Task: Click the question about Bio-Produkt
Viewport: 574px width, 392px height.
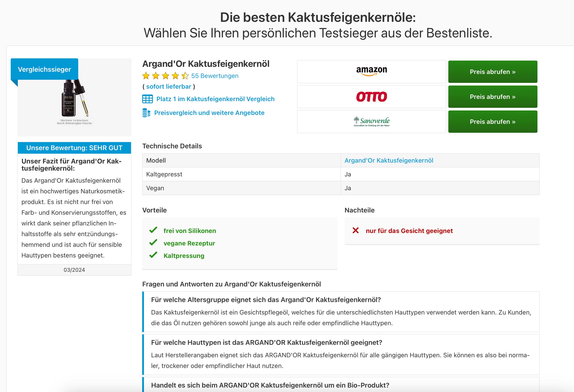Action: 270,385
